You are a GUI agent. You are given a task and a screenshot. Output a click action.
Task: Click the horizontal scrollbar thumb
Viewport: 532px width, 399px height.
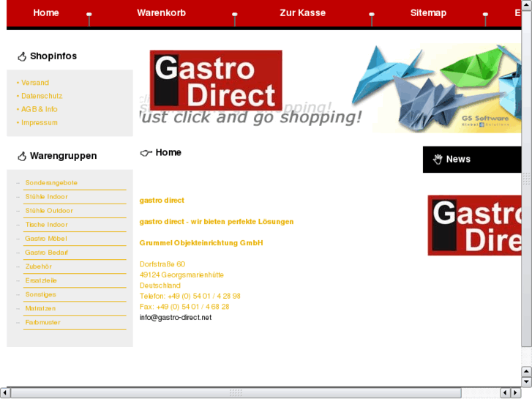coord(236,392)
